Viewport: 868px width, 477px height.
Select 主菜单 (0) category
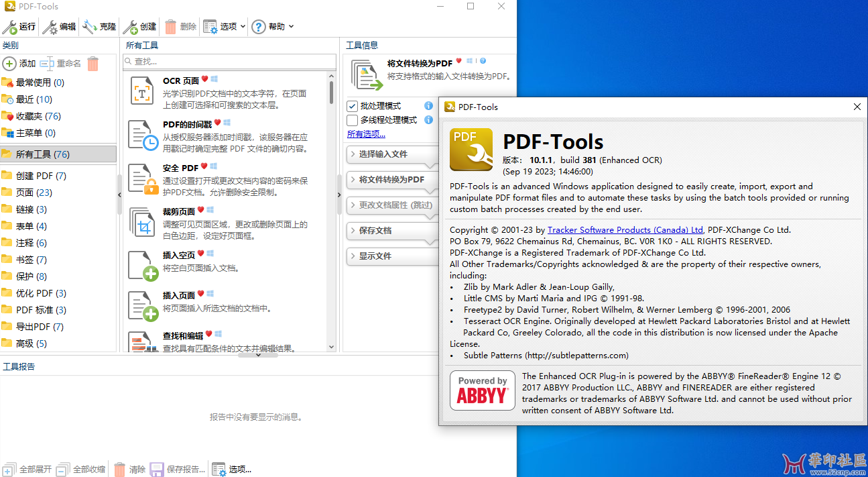click(x=58, y=133)
